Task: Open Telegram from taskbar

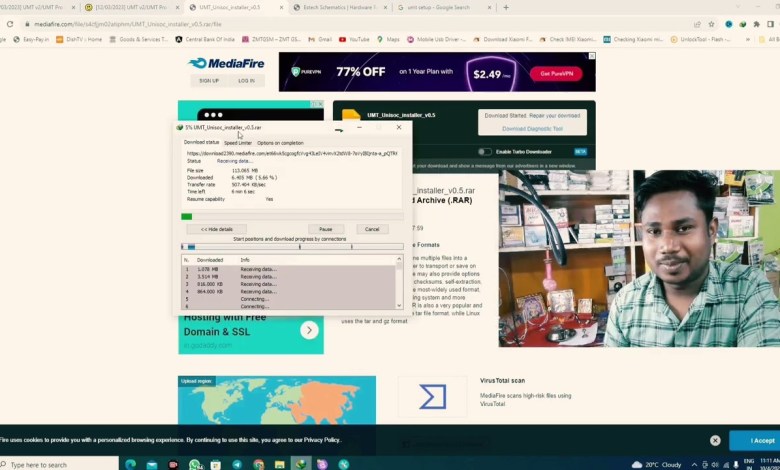Action: [237, 464]
